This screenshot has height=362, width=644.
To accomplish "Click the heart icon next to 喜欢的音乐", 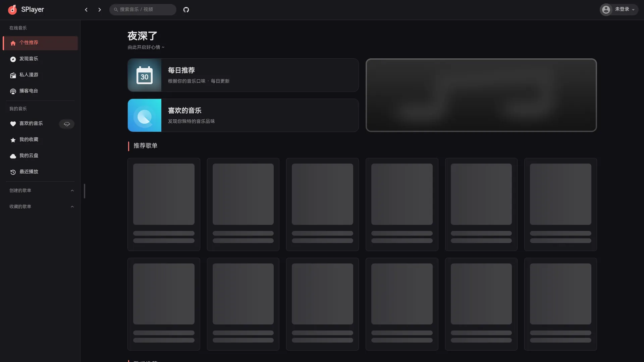I will pos(13,124).
